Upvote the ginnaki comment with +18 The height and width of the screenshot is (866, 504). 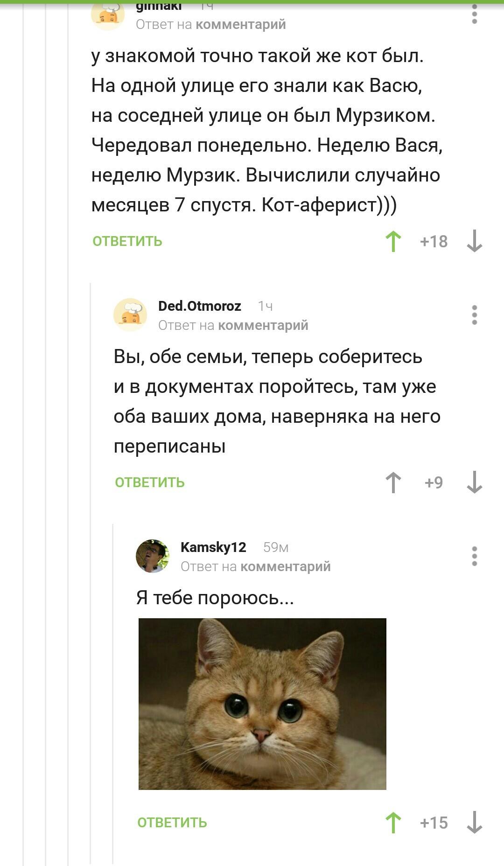tap(393, 242)
